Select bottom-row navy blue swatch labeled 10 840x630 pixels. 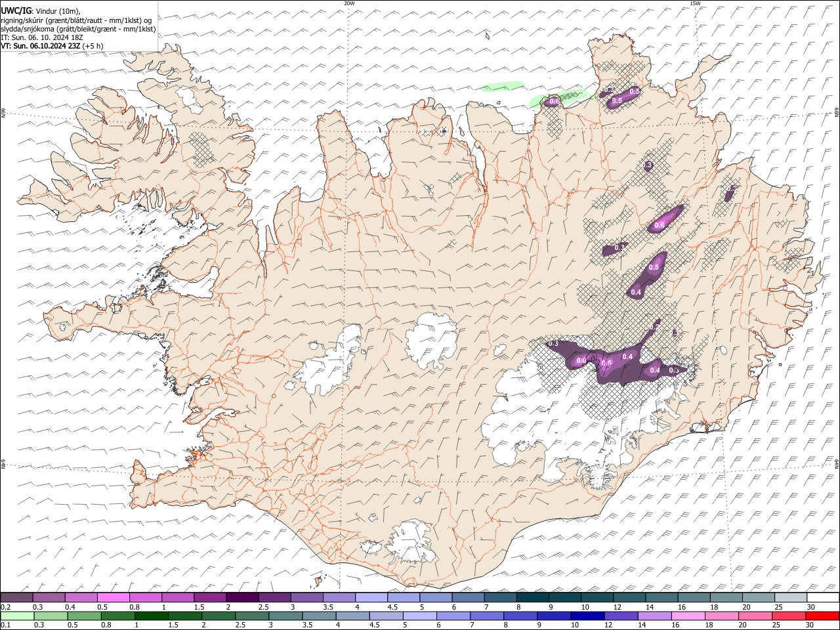588,616
